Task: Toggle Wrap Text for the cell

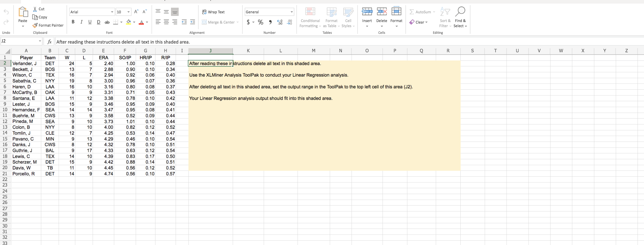Action: [213, 12]
